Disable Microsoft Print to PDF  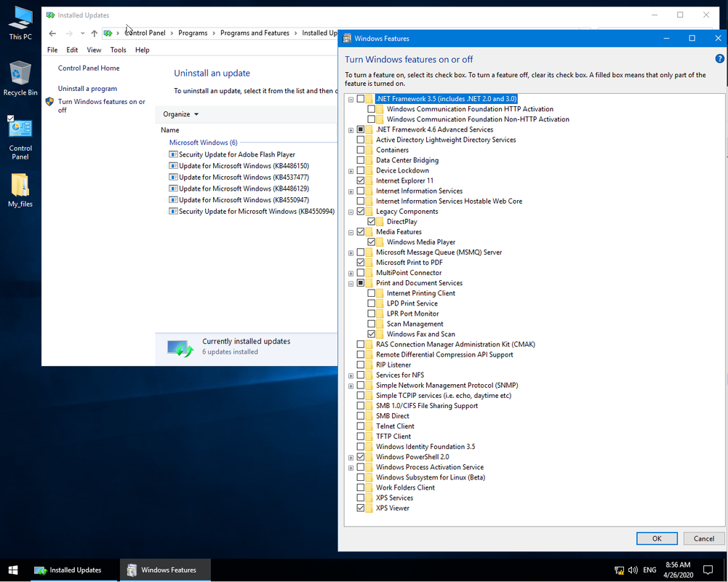(361, 263)
